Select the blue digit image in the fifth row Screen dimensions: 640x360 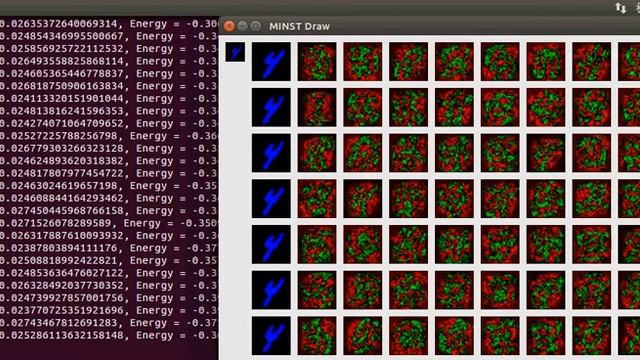(271, 244)
